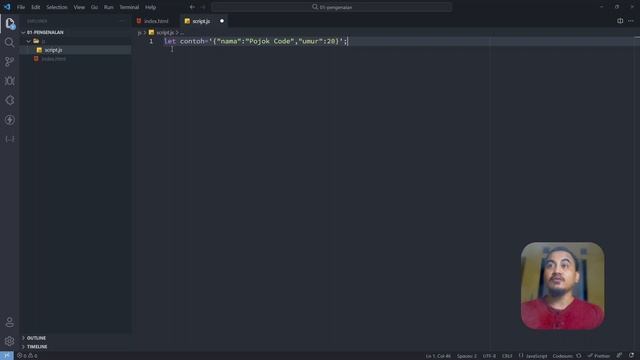Click the Codeium status entry
The height and width of the screenshot is (360, 640).
click(x=567, y=356)
